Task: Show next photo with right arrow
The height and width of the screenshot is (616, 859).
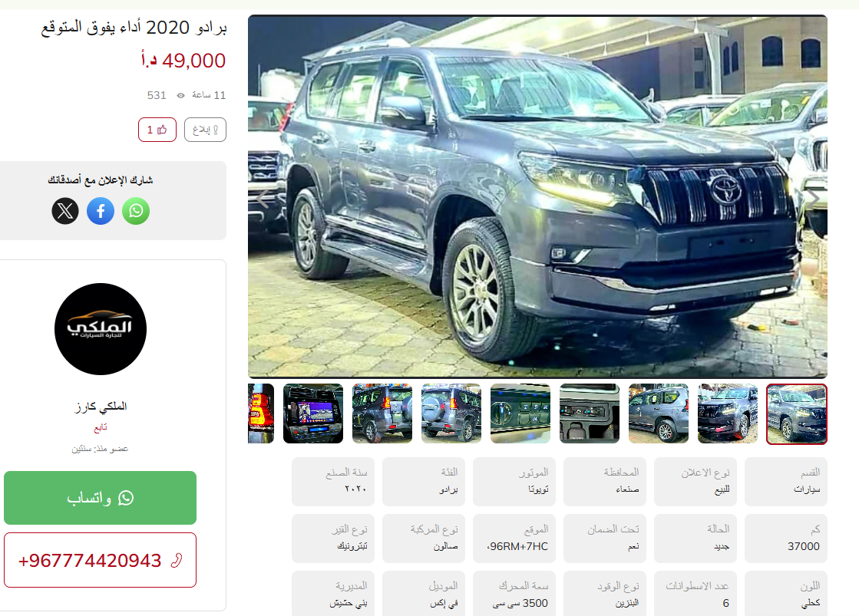Action: point(813,199)
